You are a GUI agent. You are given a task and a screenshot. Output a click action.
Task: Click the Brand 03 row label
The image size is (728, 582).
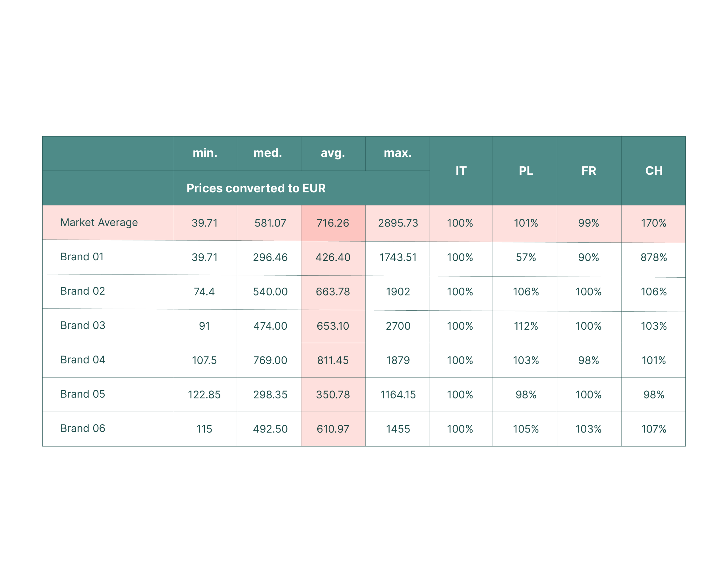point(83,326)
